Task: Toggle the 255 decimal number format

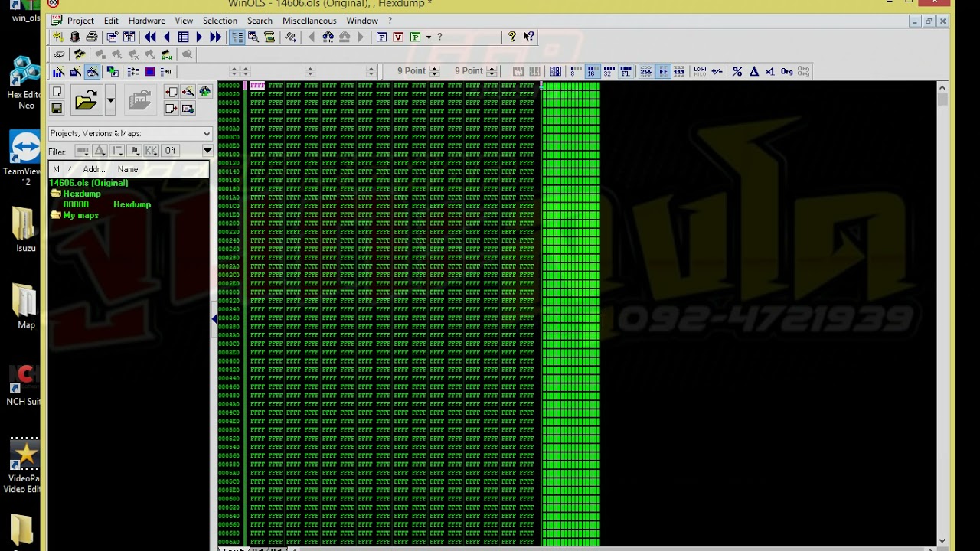Action: pos(645,71)
